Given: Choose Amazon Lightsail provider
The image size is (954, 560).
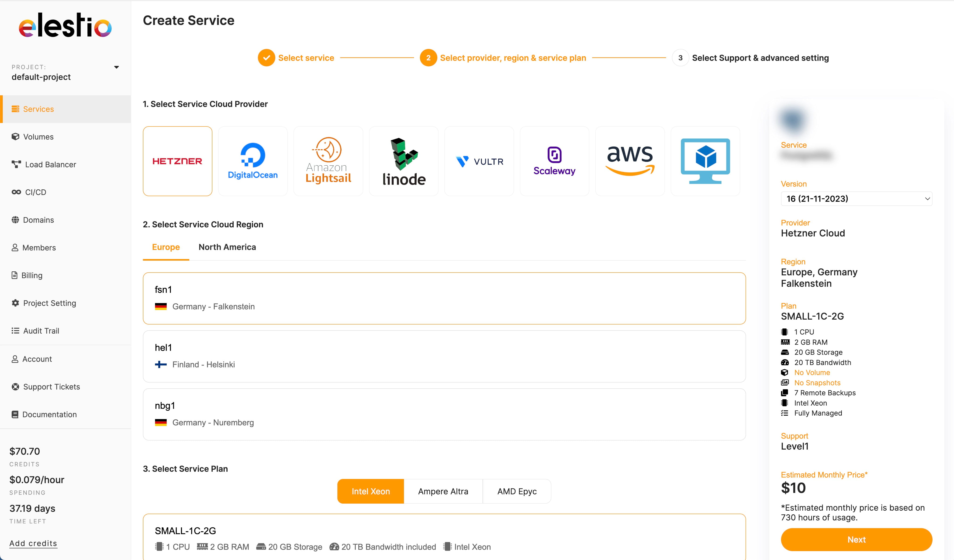Looking at the screenshot, I should (x=328, y=161).
